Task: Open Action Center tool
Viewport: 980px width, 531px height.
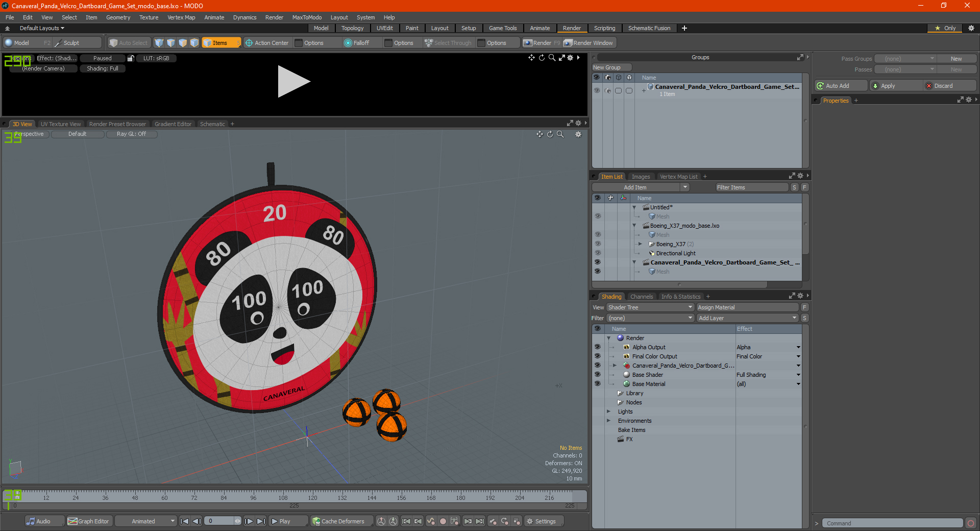Action: (267, 43)
